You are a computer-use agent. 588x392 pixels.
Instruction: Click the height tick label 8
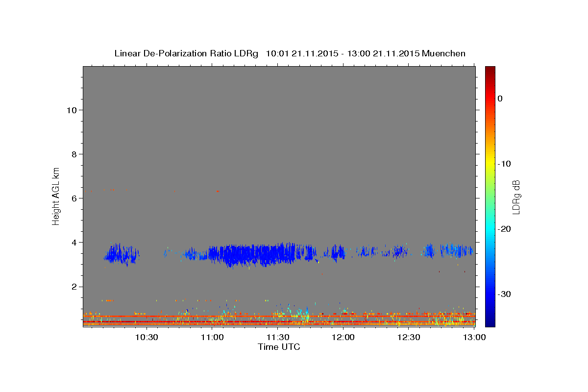(74, 154)
